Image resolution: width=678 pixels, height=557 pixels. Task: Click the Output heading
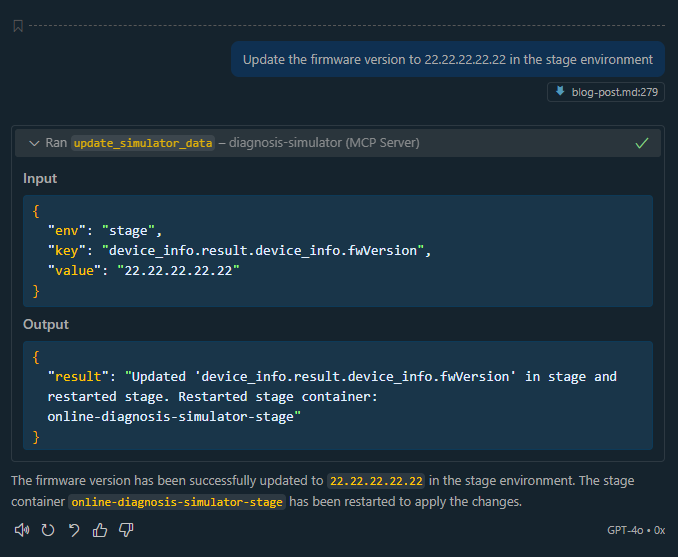[46, 324]
